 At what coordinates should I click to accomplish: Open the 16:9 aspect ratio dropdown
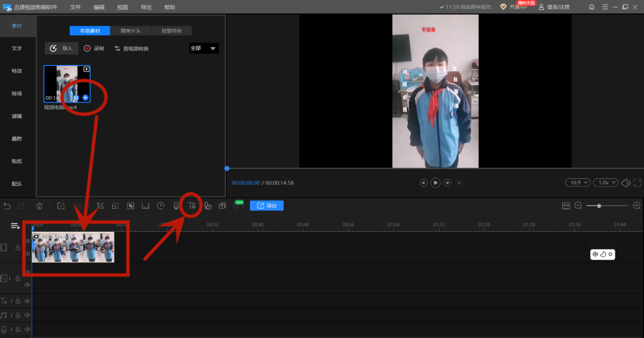[x=578, y=183]
